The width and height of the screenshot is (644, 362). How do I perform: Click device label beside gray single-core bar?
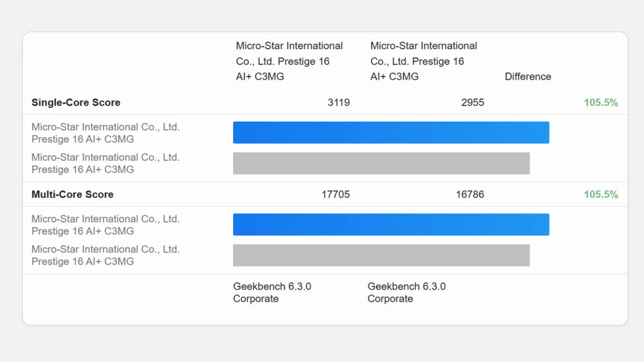point(105,163)
